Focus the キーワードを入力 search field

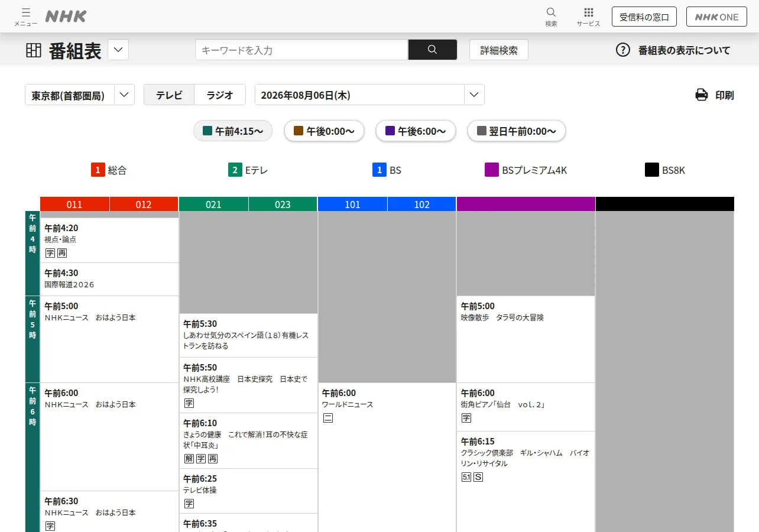[301, 50]
